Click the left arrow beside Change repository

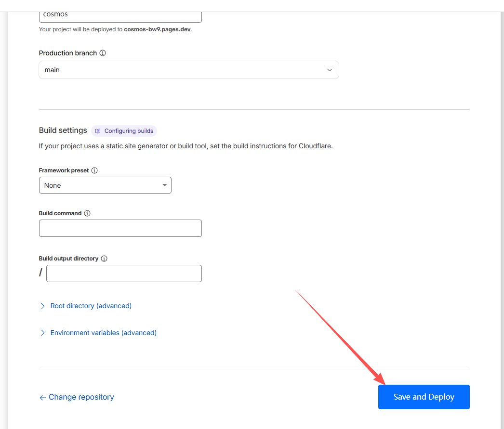point(42,398)
